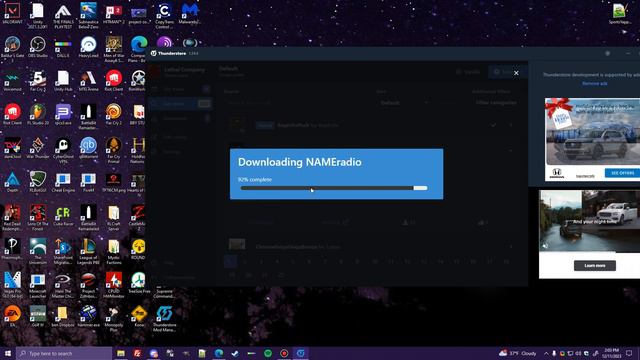Select the Far Cry Primal desktop icon
640x360 pixels.
[113, 150]
